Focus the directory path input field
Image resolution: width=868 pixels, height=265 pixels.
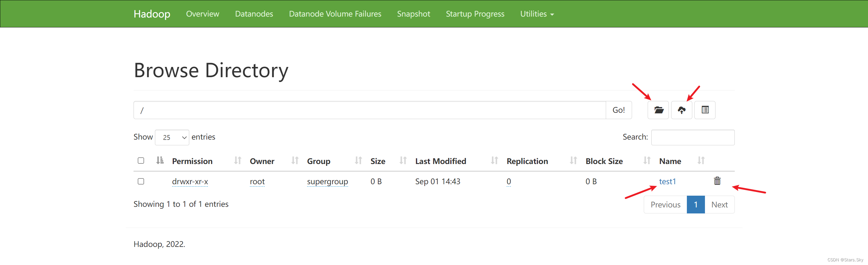point(370,110)
